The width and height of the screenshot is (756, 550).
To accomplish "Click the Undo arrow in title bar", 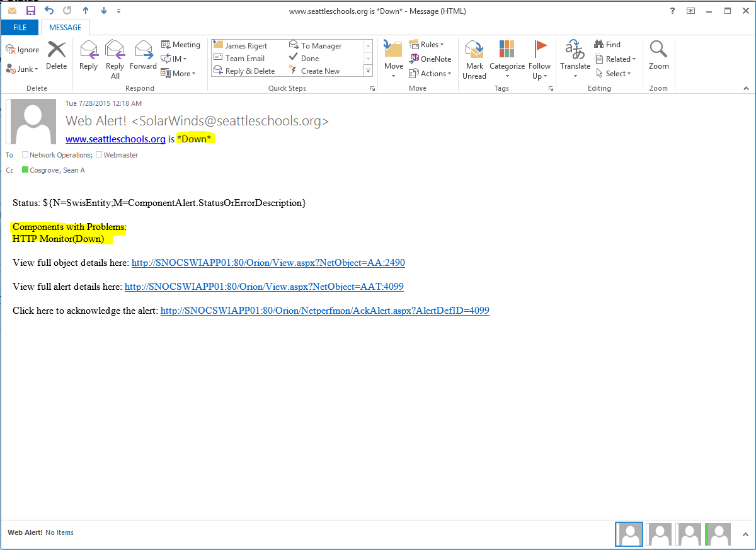I will tap(49, 11).
